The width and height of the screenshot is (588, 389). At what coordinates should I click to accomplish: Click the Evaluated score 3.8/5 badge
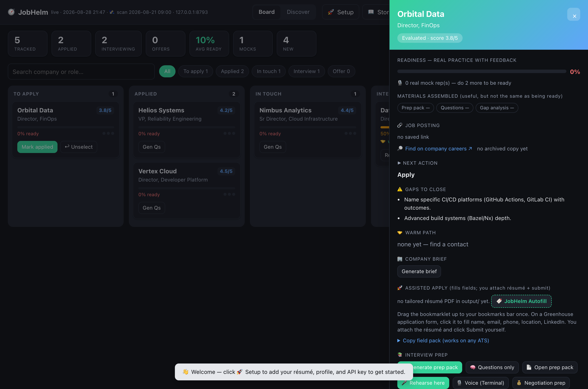[430, 38]
